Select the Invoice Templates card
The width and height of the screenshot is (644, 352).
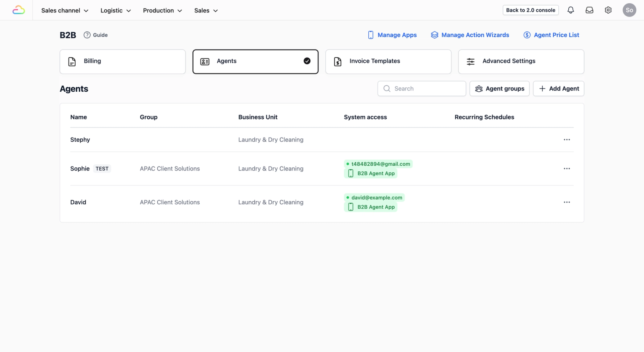388,62
